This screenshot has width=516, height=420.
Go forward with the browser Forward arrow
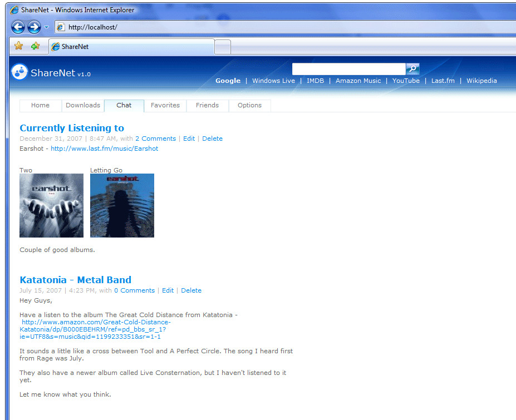[34, 27]
